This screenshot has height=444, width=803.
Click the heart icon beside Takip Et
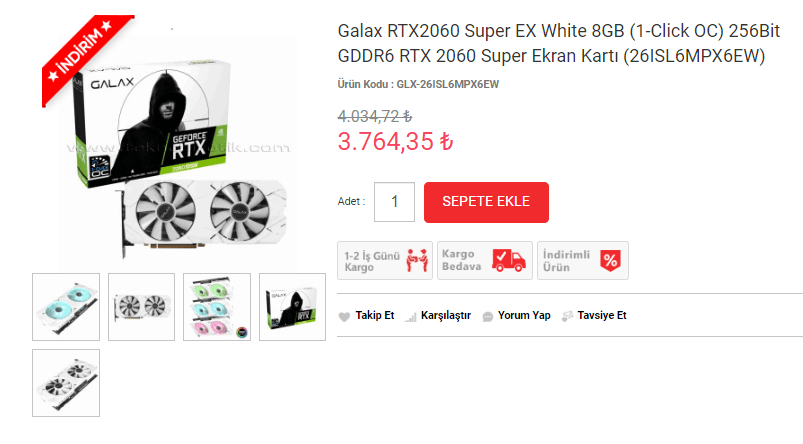coord(344,317)
